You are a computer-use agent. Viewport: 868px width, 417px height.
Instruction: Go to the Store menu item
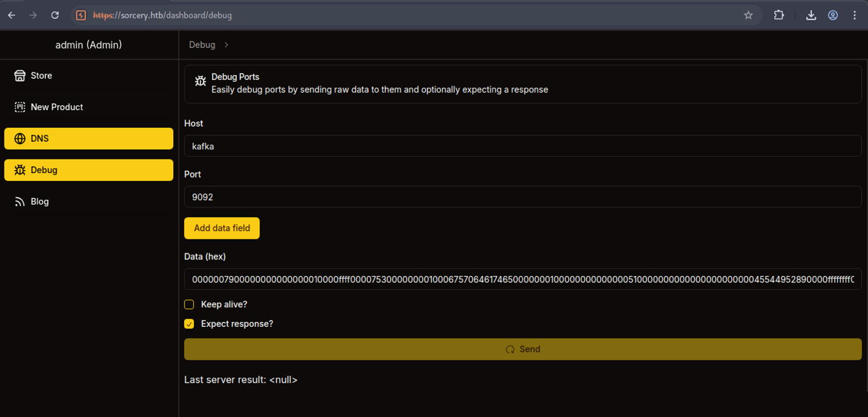pyautogui.click(x=42, y=76)
